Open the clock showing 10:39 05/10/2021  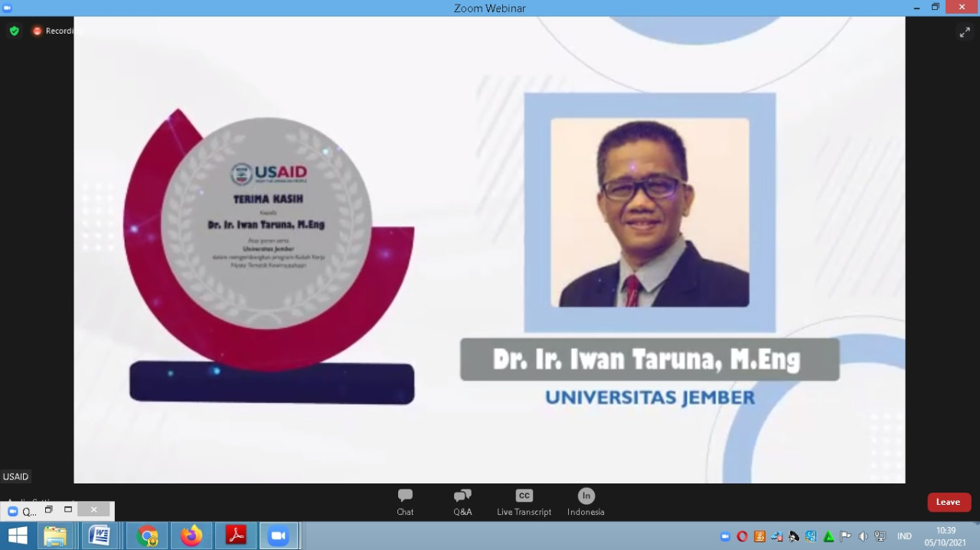946,536
